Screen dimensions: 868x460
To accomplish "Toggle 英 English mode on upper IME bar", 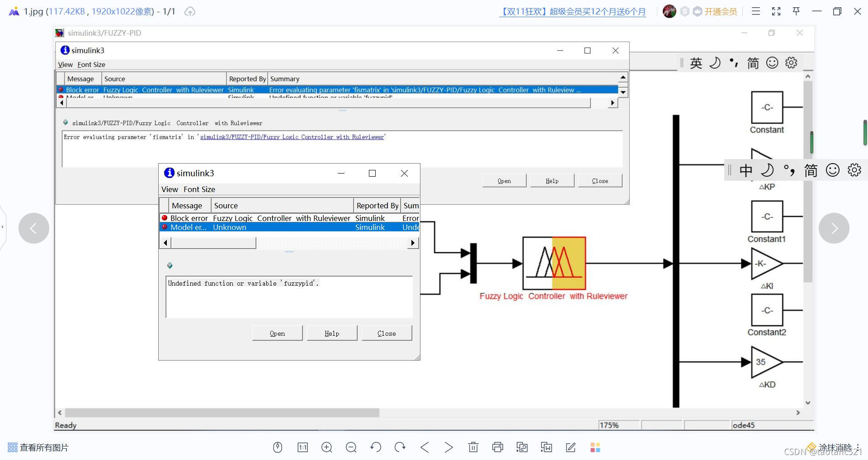I will 696,63.
